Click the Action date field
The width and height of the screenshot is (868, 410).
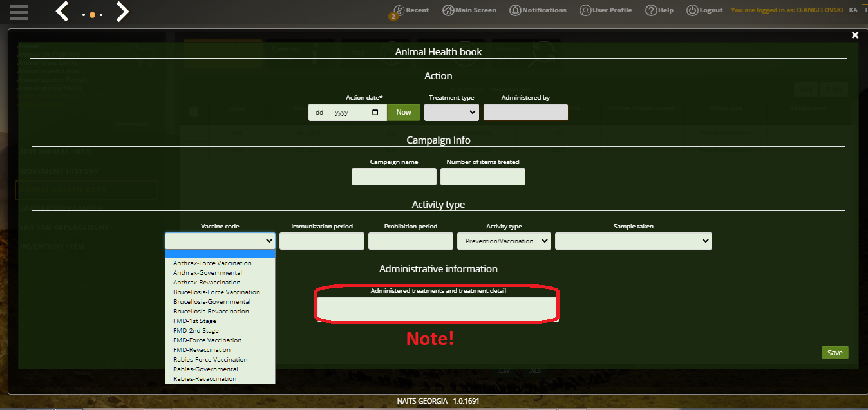[x=348, y=112]
